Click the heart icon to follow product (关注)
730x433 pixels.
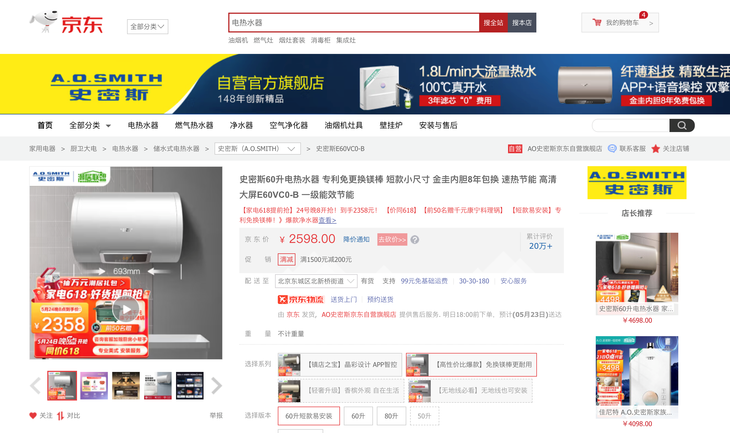33,416
